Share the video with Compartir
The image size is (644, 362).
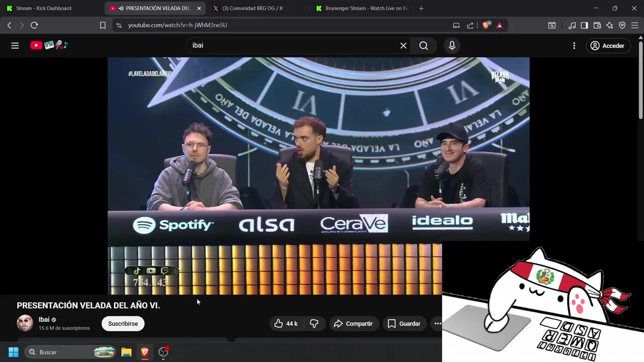point(354,324)
